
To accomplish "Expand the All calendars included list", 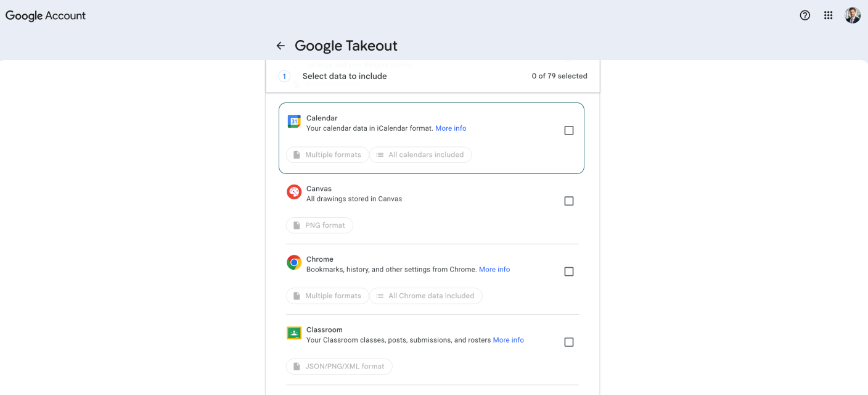I will coord(420,155).
